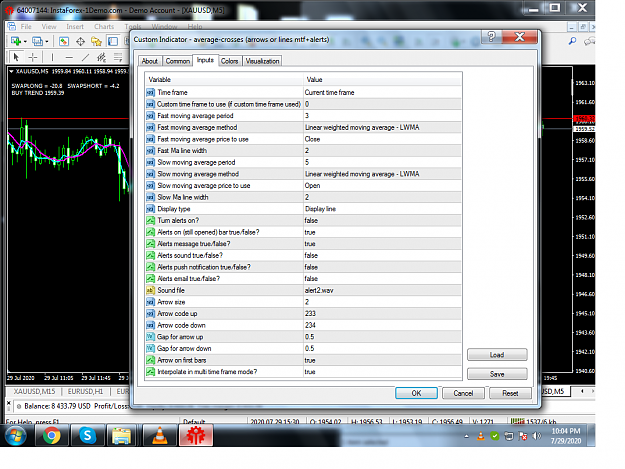Select the 'alert2.wav' sound file value
Viewport: 625px width, 469px height.
(x=383, y=290)
